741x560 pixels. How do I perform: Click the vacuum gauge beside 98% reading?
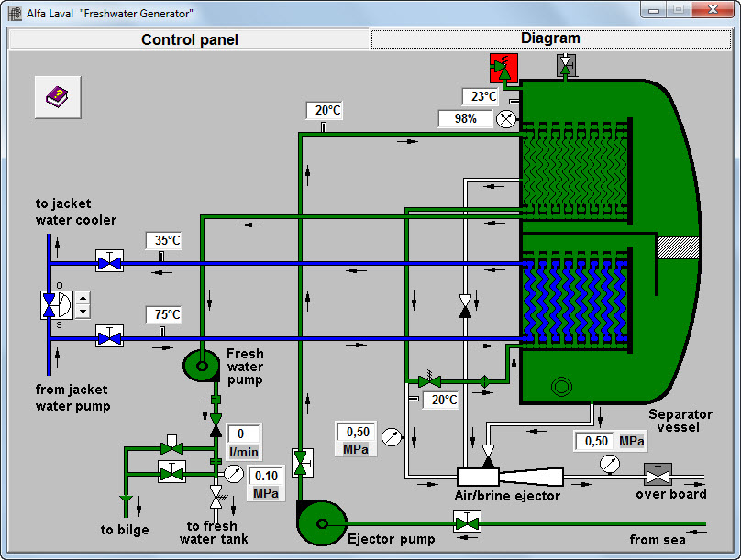(x=505, y=119)
